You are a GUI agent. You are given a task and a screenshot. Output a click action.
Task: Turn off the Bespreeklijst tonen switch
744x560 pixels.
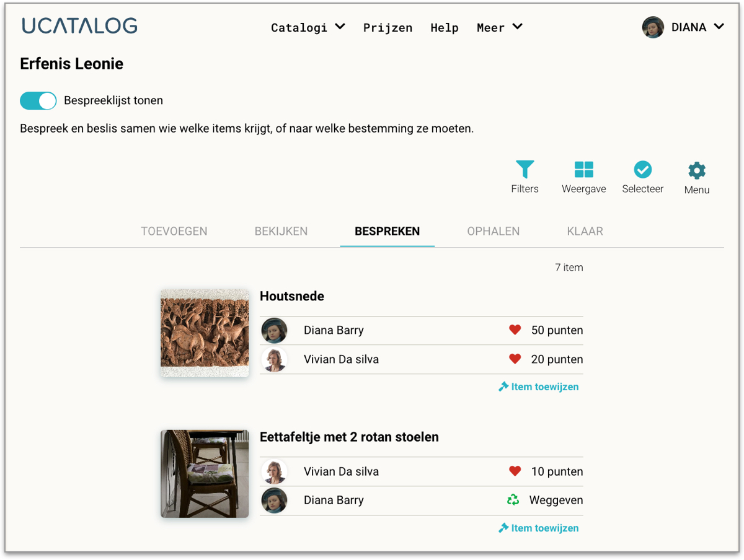(38, 100)
